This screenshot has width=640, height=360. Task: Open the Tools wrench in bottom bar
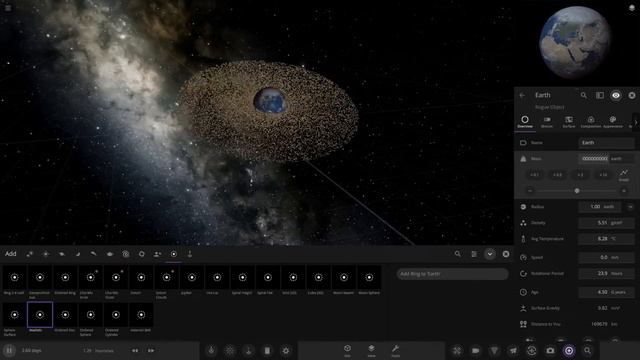(395, 350)
